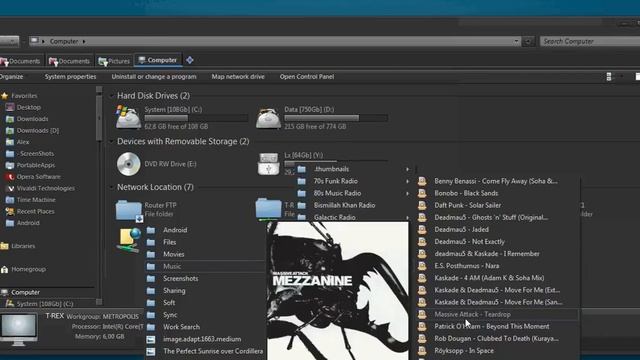Select the Music folder in the cascading menu
This screenshot has height=360, width=640.
(x=206, y=267)
